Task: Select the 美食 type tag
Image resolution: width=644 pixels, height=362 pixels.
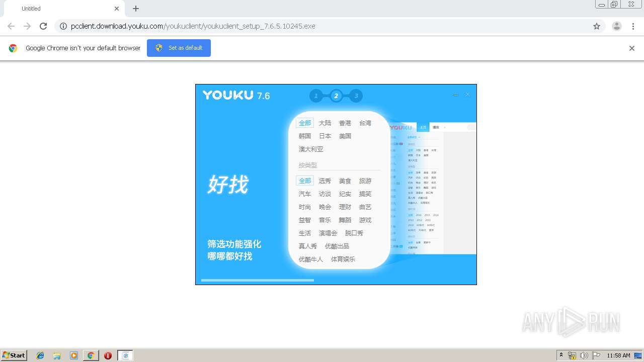Action: [345, 180]
